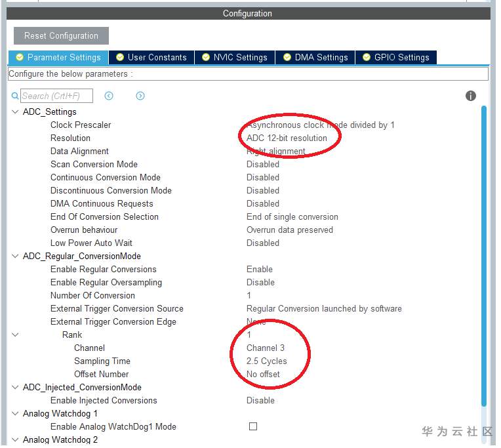This screenshot has height=448, width=501.
Task: Select Enable Injected Conversions Disable value
Action: click(x=260, y=400)
